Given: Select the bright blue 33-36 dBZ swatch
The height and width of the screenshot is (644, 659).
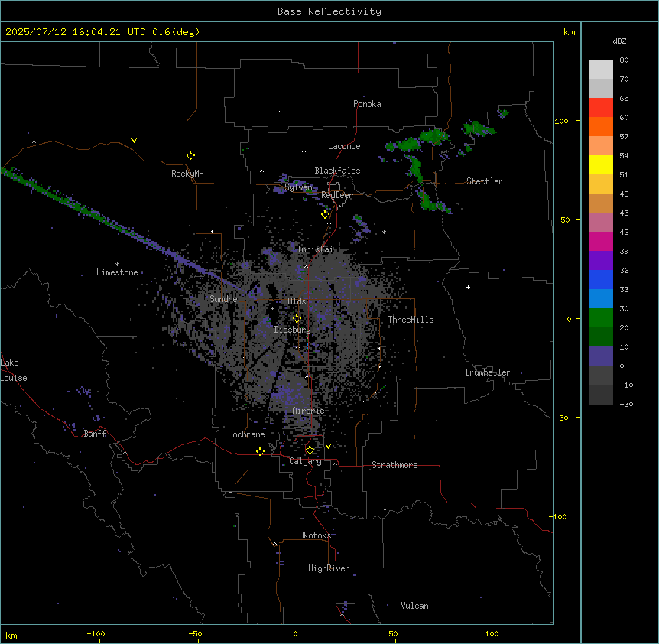Looking at the screenshot, I should pyautogui.click(x=601, y=279).
